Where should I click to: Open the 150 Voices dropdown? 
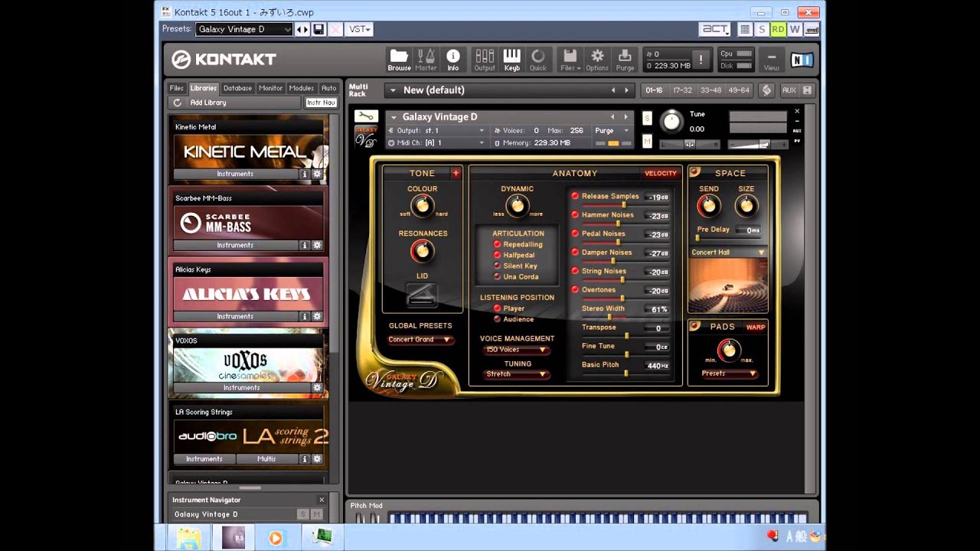pos(517,350)
